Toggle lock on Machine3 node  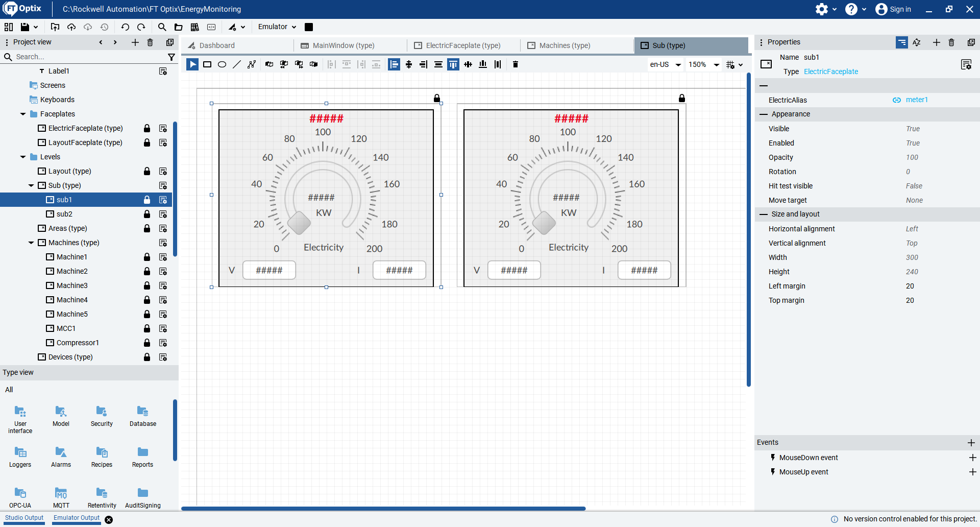pyautogui.click(x=147, y=285)
